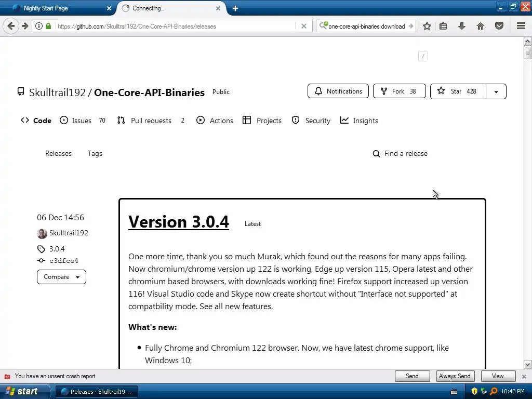The height and width of the screenshot is (399, 532).
Task: Open a new tab with plus button
Action: point(235,8)
